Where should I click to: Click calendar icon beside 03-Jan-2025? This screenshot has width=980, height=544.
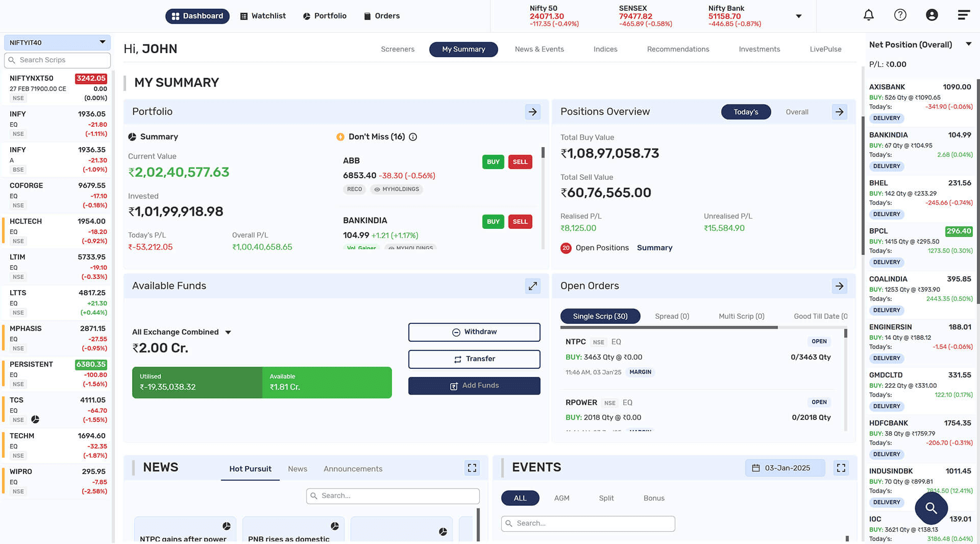pyautogui.click(x=755, y=468)
